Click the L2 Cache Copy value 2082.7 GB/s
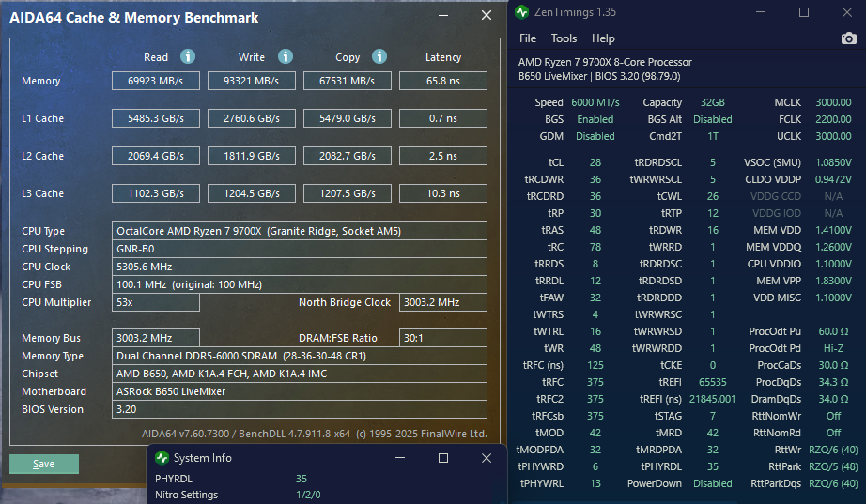866x504 pixels. pyautogui.click(x=348, y=156)
